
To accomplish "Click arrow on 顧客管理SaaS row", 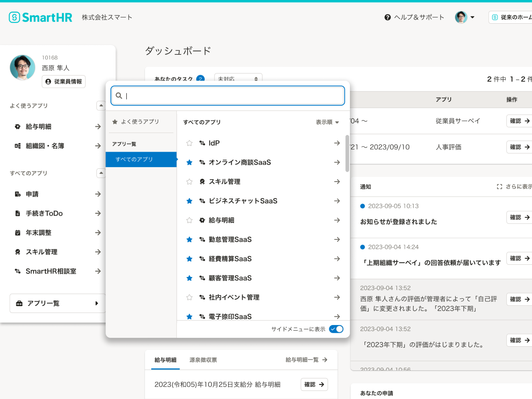I will pos(337,278).
